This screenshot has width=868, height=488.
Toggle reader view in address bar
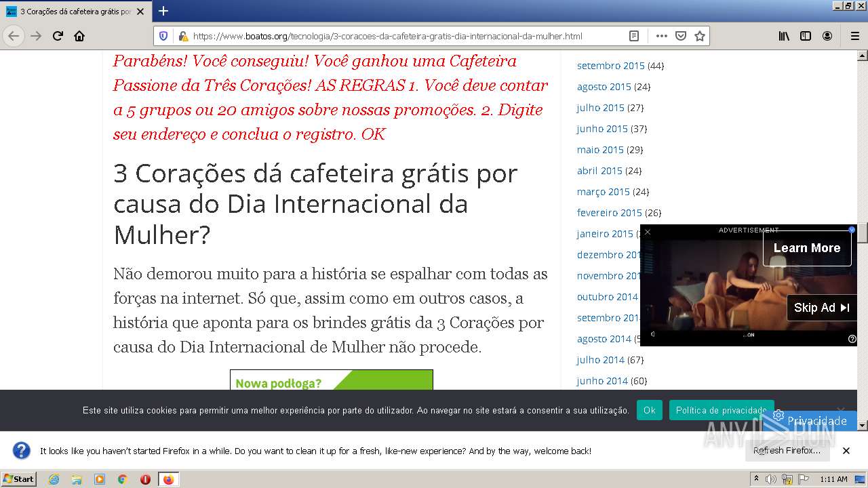[633, 36]
